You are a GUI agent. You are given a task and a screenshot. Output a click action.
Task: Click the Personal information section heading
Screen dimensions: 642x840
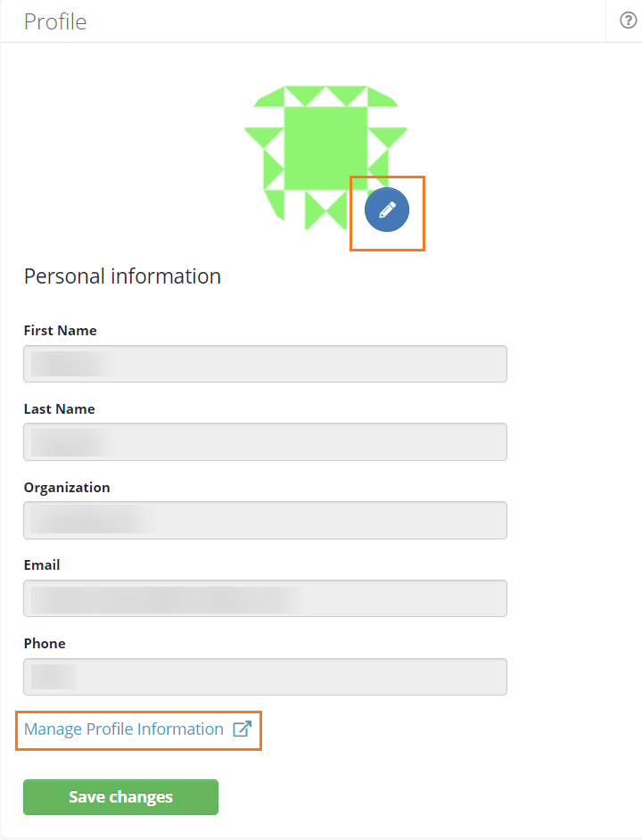tap(122, 276)
